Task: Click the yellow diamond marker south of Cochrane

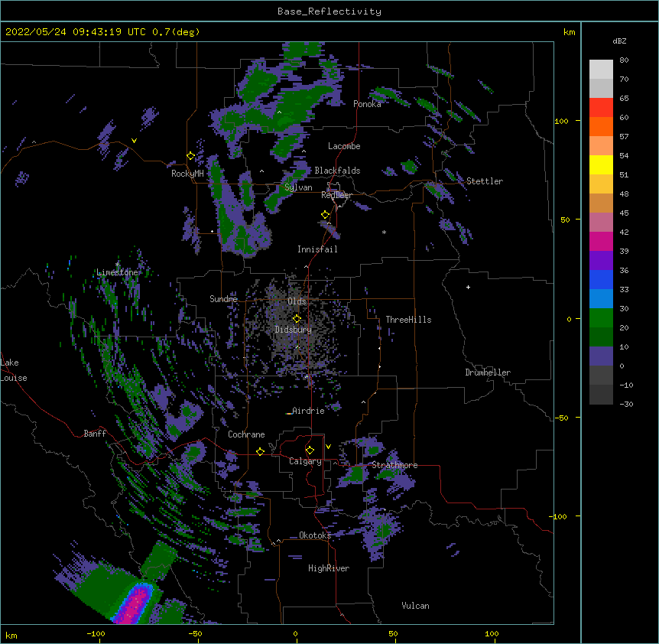Action: (x=260, y=451)
